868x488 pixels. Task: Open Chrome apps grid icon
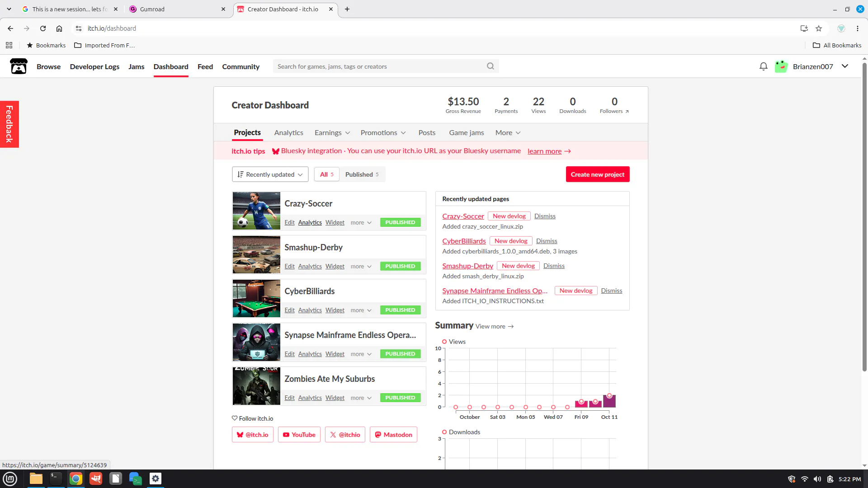coord(9,45)
